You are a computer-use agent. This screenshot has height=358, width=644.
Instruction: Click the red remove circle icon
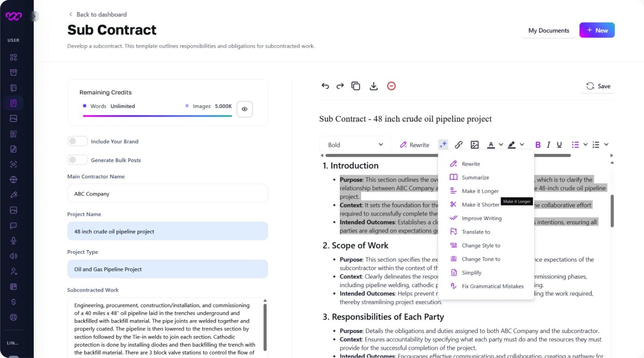(391, 86)
